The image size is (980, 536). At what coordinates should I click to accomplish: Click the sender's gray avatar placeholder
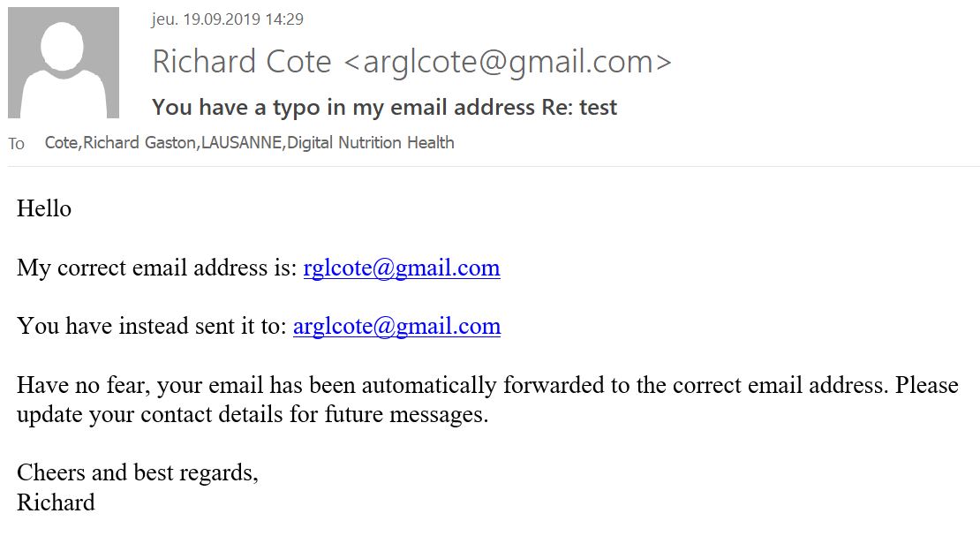63,63
